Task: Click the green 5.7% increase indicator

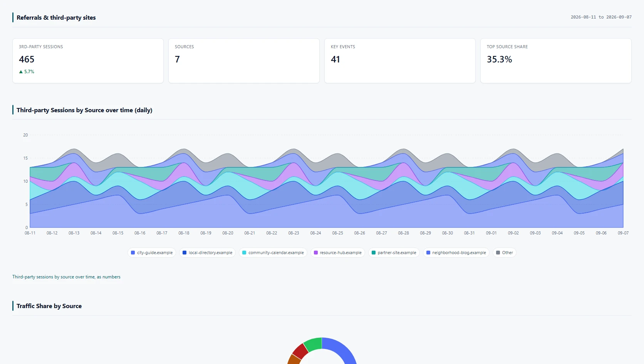Action: (27, 72)
